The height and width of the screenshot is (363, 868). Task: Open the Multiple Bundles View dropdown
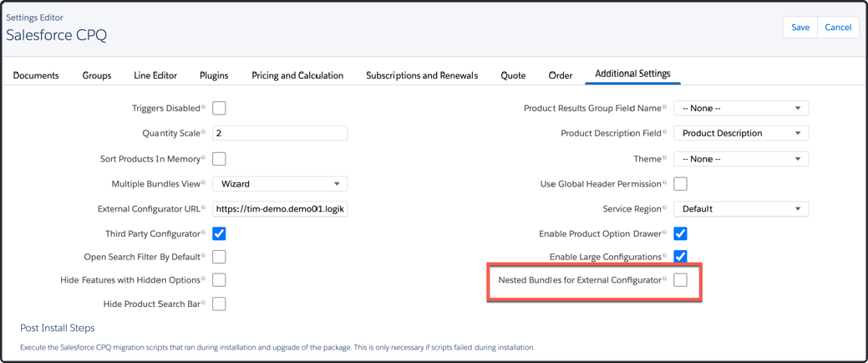[280, 184]
